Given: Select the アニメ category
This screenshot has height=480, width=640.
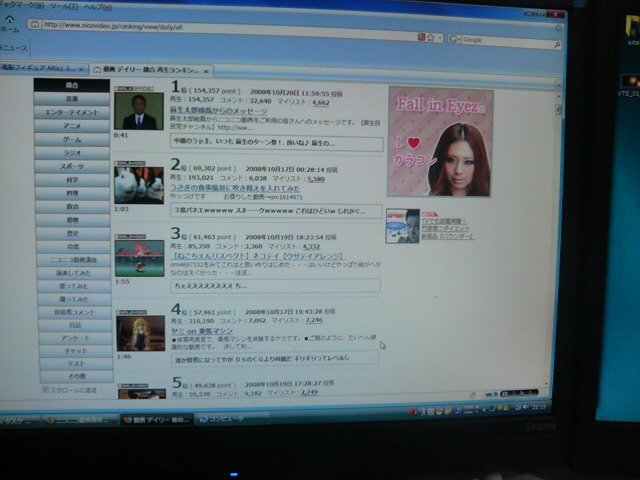Looking at the screenshot, I should click(72, 126).
